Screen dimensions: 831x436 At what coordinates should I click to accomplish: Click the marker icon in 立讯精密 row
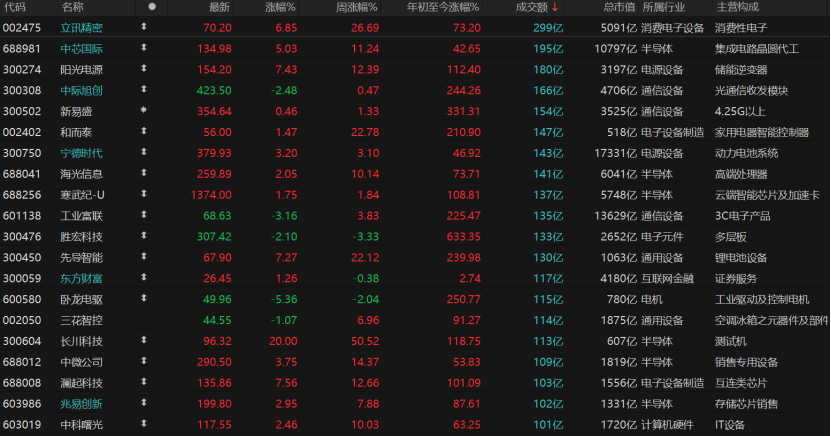click(x=144, y=26)
